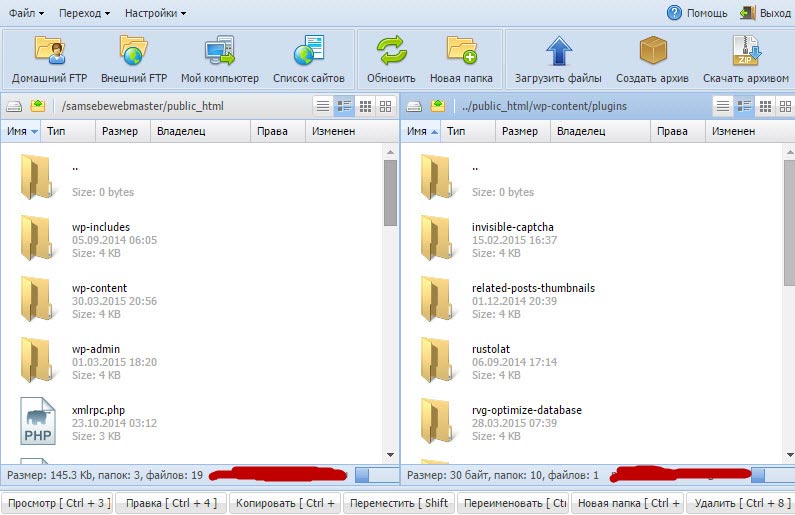Viewport: 795px width, 515px height.
Task: Click the Помощь help link
Action: pos(697,13)
